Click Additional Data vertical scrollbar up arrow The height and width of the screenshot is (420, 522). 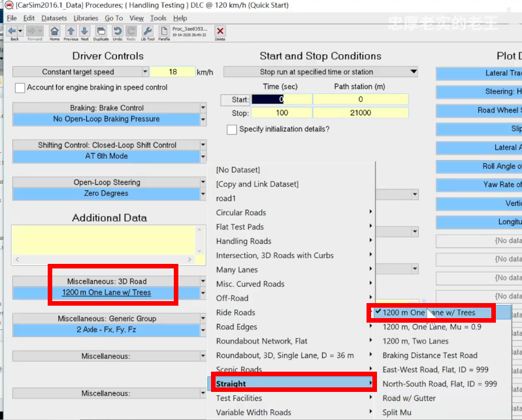[199, 230]
